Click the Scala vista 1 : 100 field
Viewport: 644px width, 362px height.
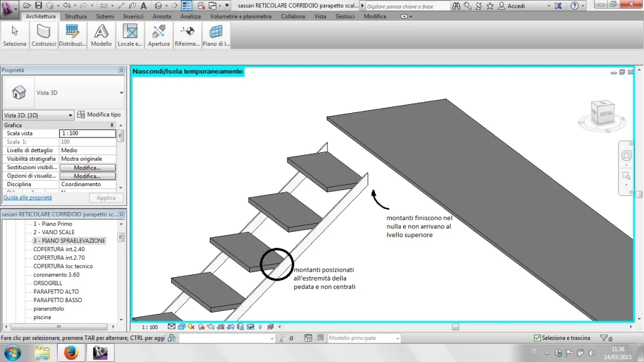[x=88, y=133]
